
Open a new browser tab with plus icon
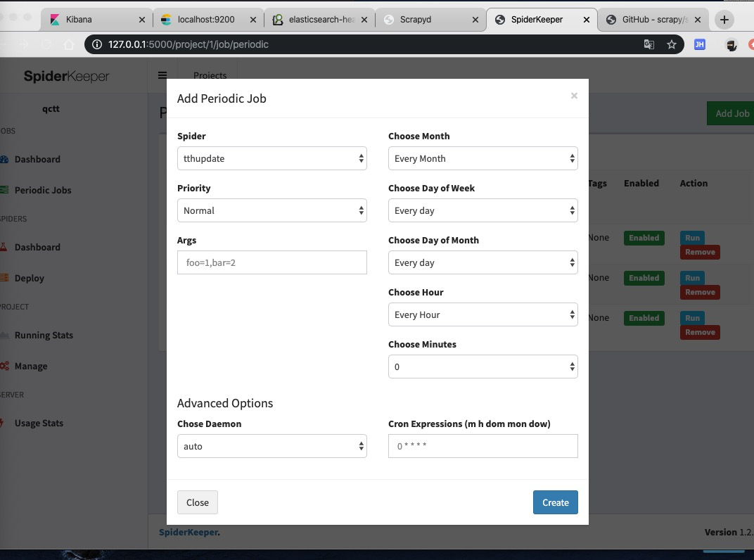click(724, 20)
